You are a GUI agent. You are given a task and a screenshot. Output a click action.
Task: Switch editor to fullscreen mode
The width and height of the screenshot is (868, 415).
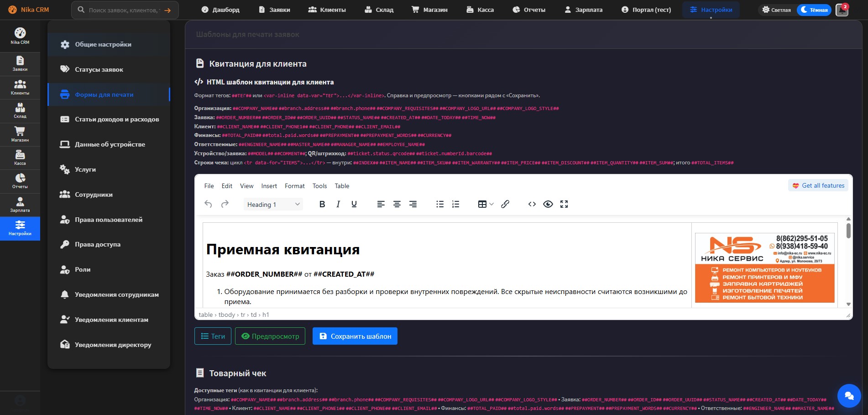(564, 204)
